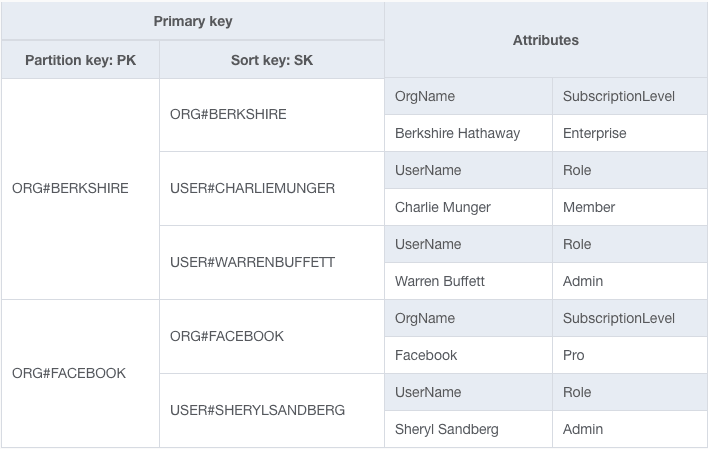Click the ORG#FACEBOOK sort key cell
The width and height of the screenshot is (708, 449).
tap(227, 336)
